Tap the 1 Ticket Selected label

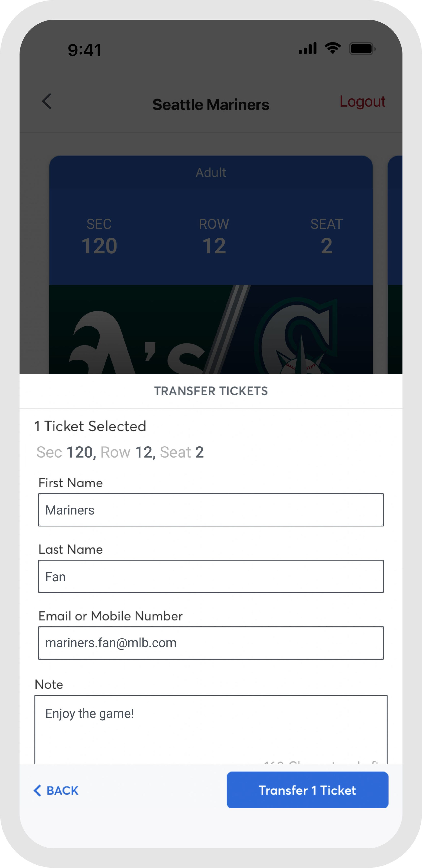point(90,426)
